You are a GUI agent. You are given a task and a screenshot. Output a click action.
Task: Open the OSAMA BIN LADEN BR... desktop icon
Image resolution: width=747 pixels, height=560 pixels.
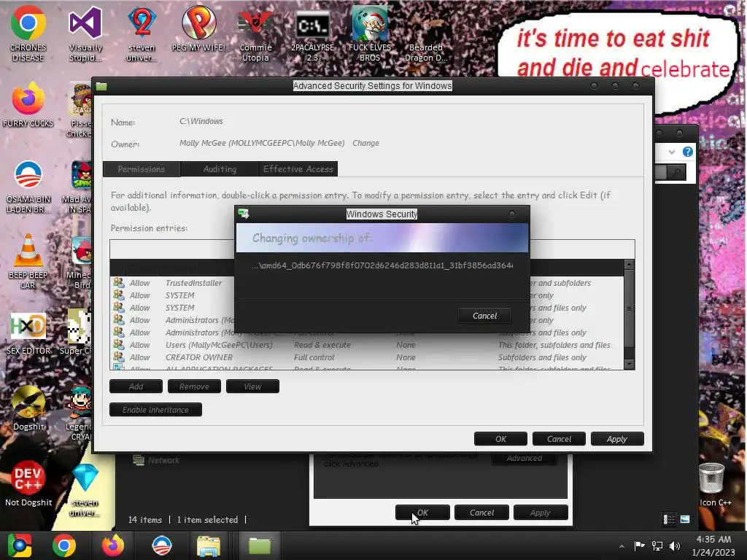point(28,186)
